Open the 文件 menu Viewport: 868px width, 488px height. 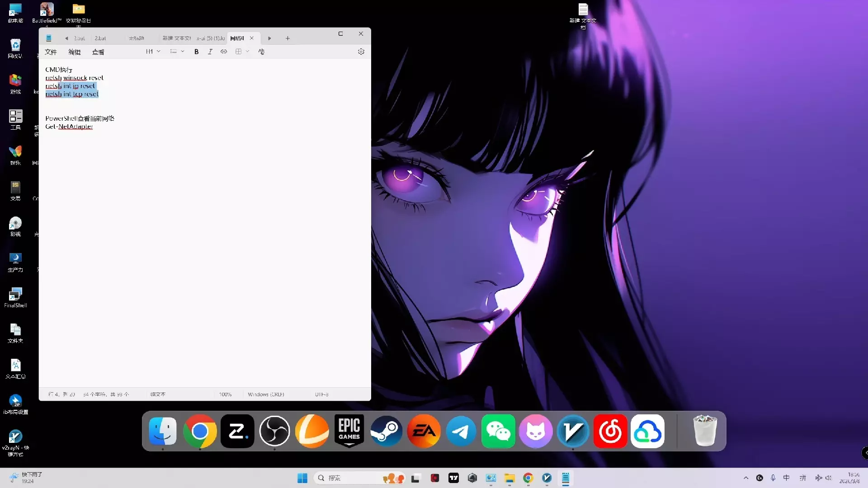click(51, 52)
